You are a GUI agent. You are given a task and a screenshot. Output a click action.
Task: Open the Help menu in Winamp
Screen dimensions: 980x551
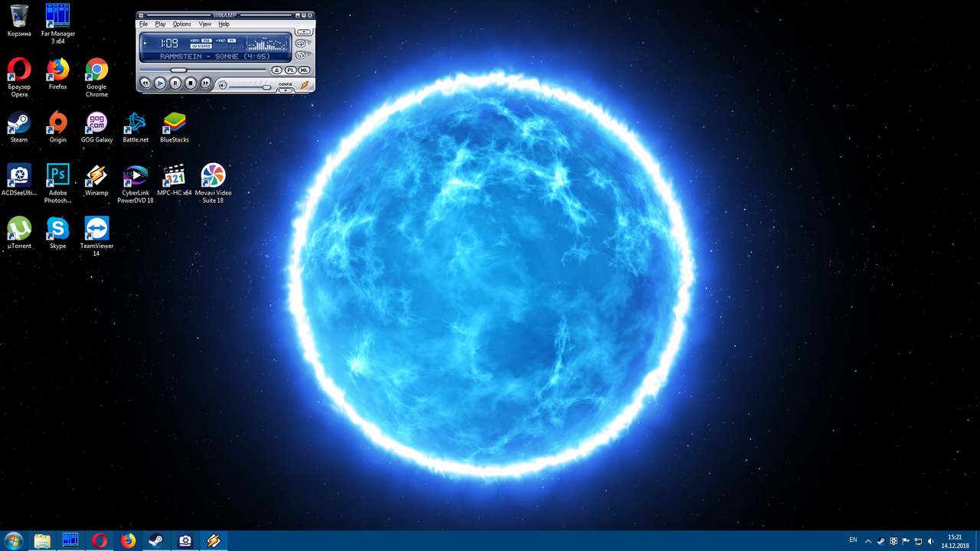(224, 24)
